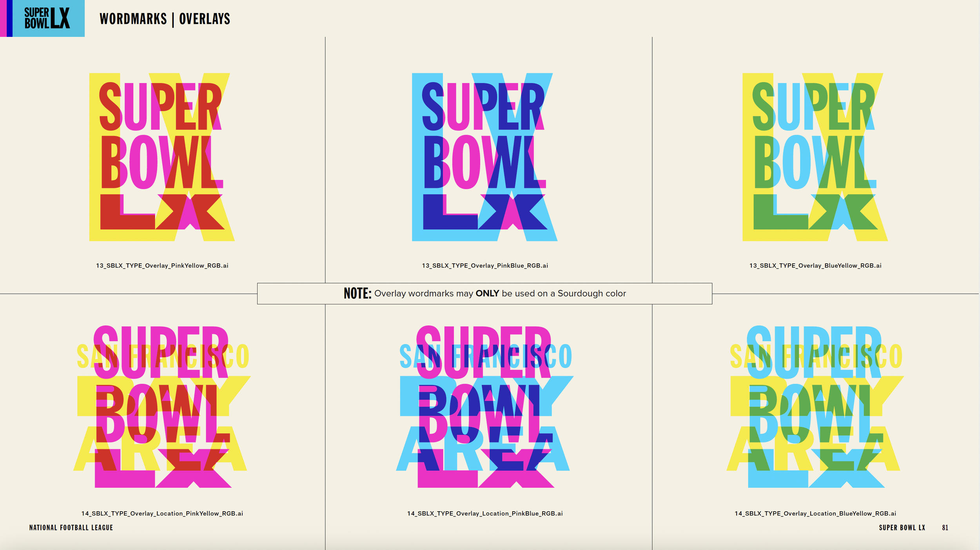The image size is (980, 550).
Task: Click the Super Bowl LX logo in header
Action: click(47, 18)
